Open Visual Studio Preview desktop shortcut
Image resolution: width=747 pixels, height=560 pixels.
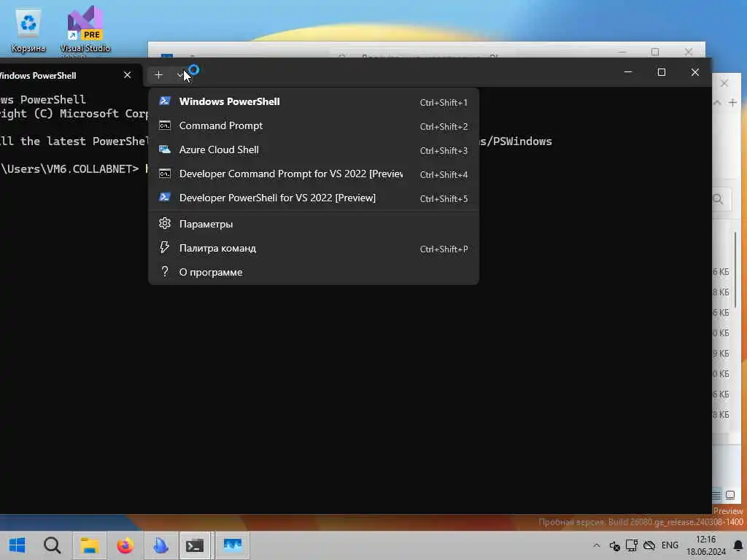[85, 31]
